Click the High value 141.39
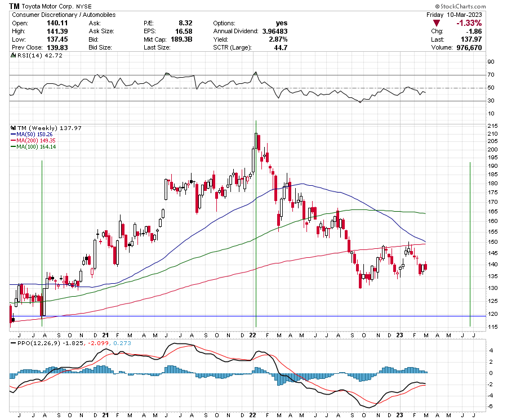 click(57, 31)
